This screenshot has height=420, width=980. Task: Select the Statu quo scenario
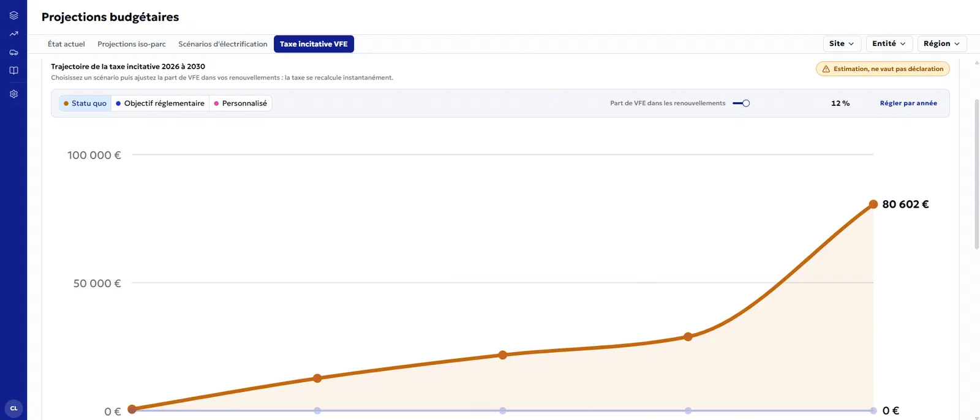coord(85,103)
